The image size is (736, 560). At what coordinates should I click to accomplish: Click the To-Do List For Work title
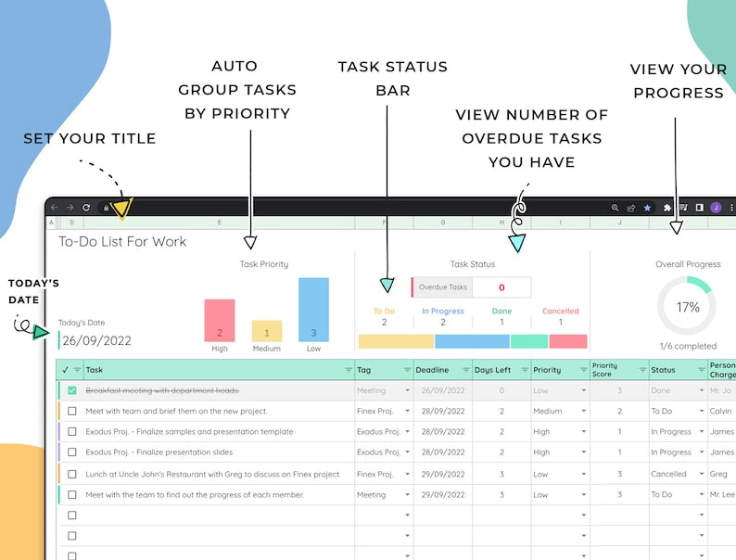[x=122, y=242]
